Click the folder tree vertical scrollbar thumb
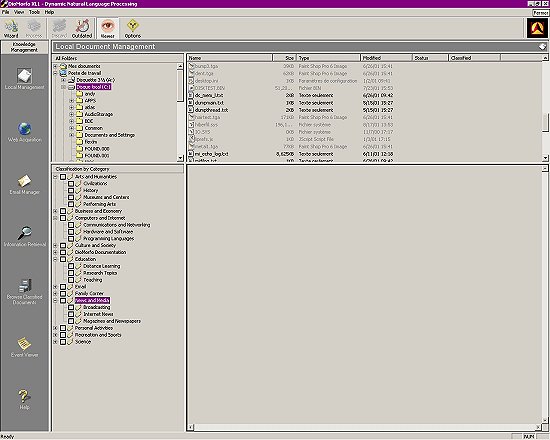The height and width of the screenshot is (440, 550). pos(180,86)
